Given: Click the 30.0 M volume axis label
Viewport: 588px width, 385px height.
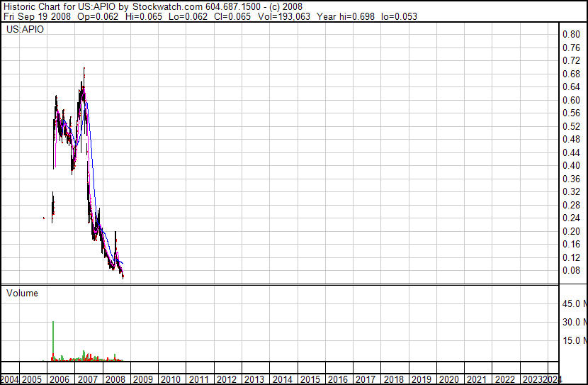Looking at the screenshot, I should (x=575, y=322).
